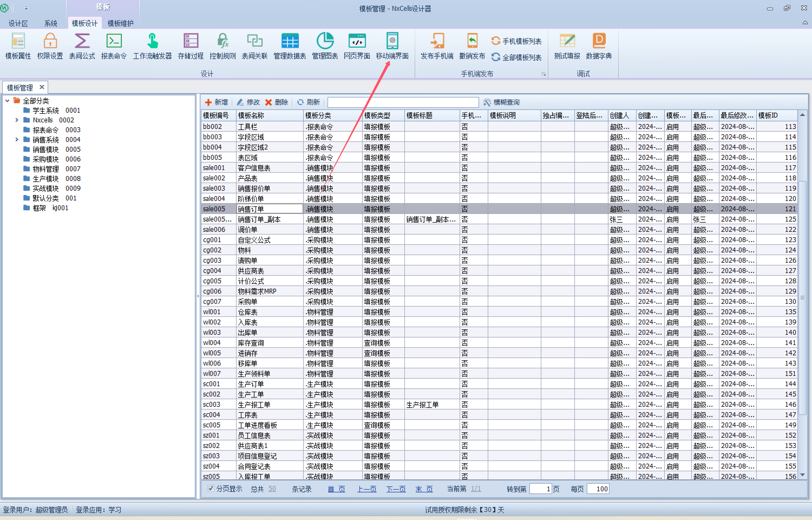The width and height of the screenshot is (812, 520).
Task: Click the 移动端界面 mobile icon
Action: pos(392,41)
